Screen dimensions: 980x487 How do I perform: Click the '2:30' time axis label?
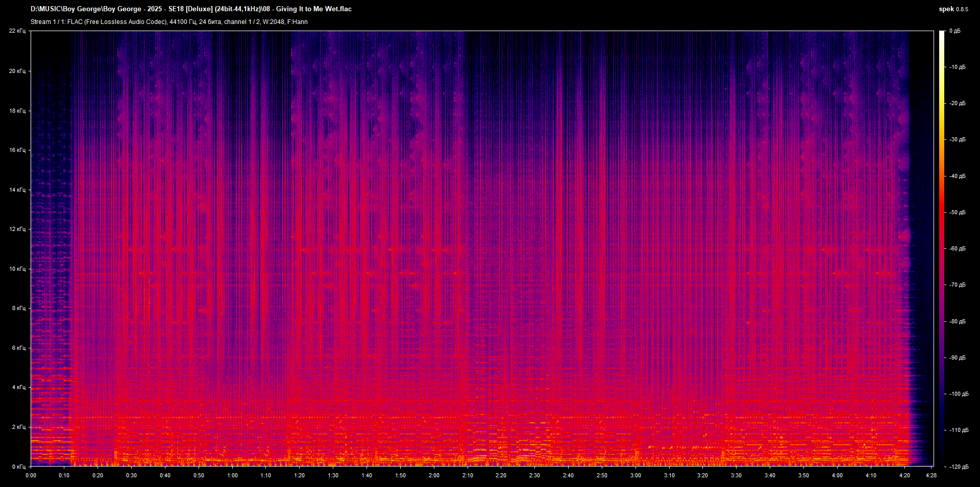point(534,475)
